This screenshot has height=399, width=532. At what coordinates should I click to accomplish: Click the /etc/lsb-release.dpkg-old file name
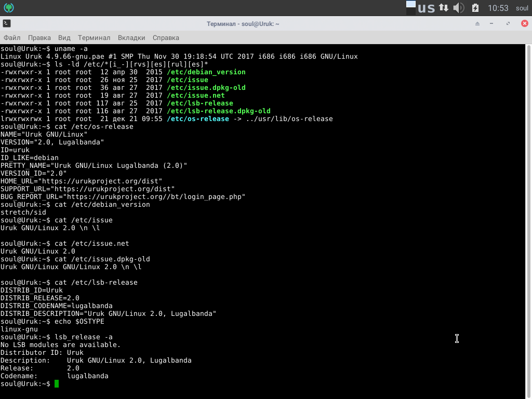219,111
